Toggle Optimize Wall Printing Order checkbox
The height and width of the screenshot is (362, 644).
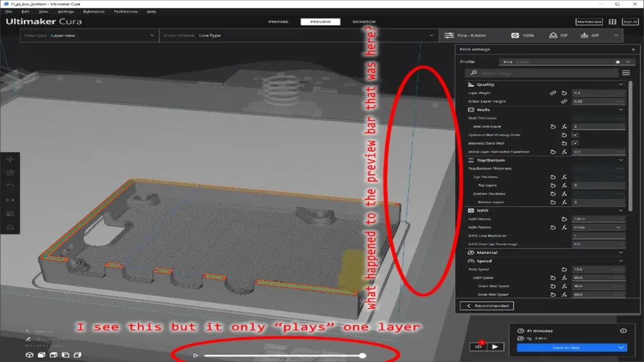[x=575, y=135]
